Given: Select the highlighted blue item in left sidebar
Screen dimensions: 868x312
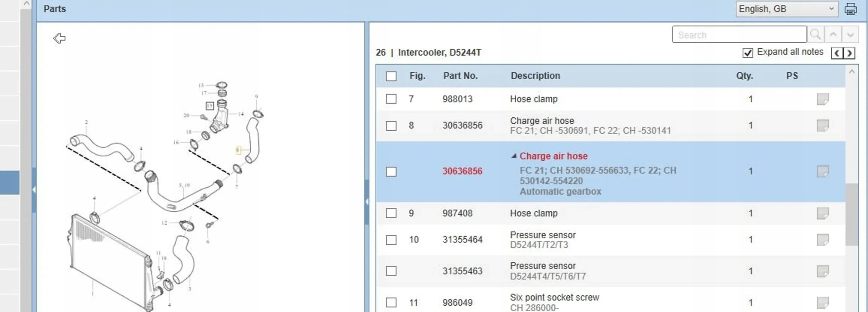Looking at the screenshot, I should 10,183.
